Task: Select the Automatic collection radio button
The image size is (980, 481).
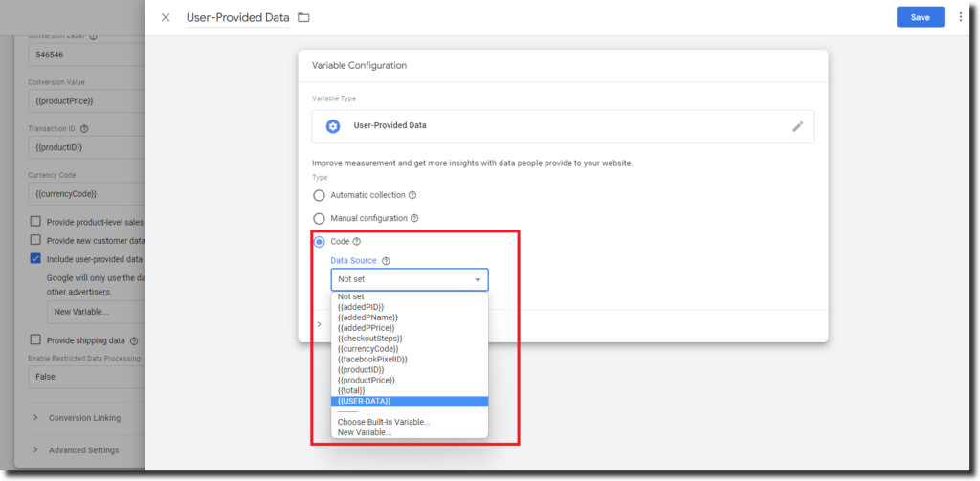Action: pyautogui.click(x=320, y=195)
